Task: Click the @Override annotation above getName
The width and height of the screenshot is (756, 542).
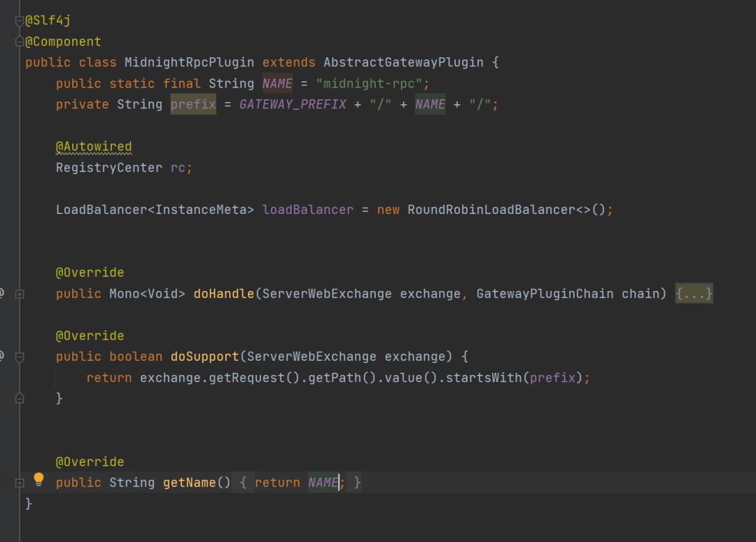Action: pos(90,462)
